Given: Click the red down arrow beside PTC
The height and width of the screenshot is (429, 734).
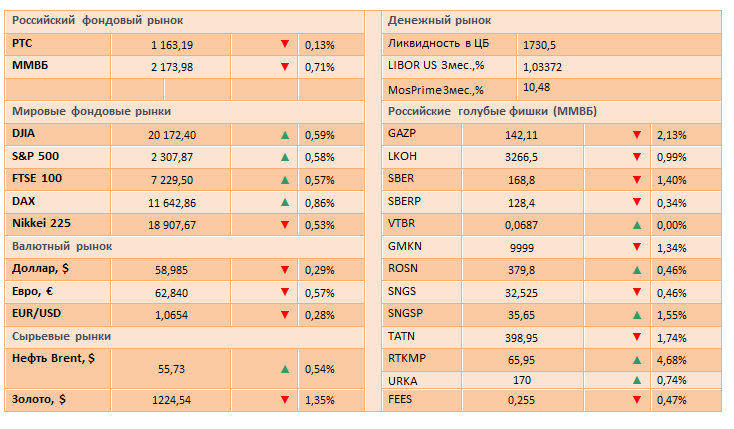Looking at the screenshot, I should (x=285, y=45).
